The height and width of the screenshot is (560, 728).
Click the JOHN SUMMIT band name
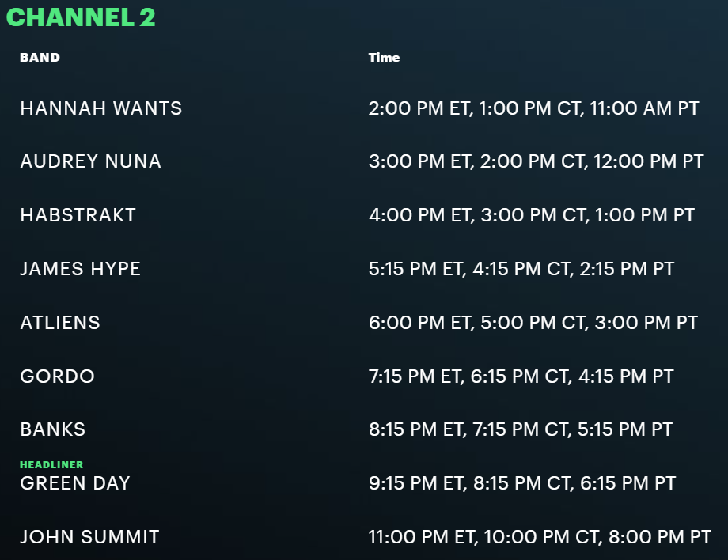point(89,537)
